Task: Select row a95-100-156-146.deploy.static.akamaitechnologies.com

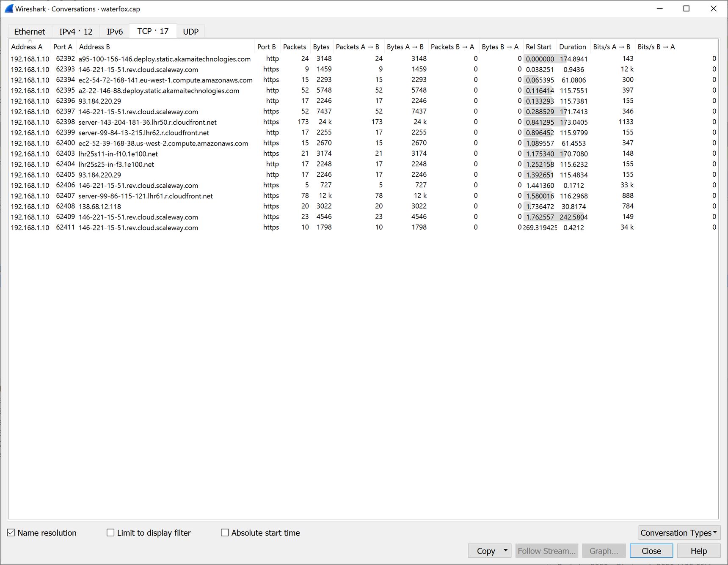Action: pos(363,59)
